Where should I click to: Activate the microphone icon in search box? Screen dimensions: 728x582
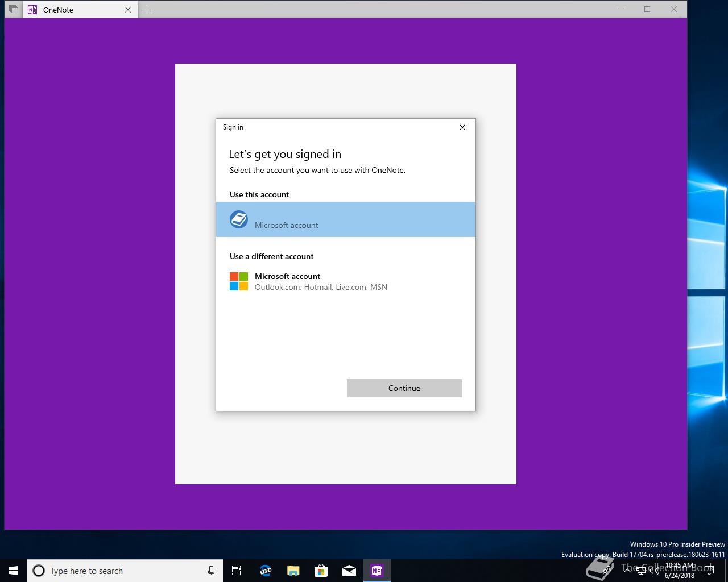tap(211, 571)
